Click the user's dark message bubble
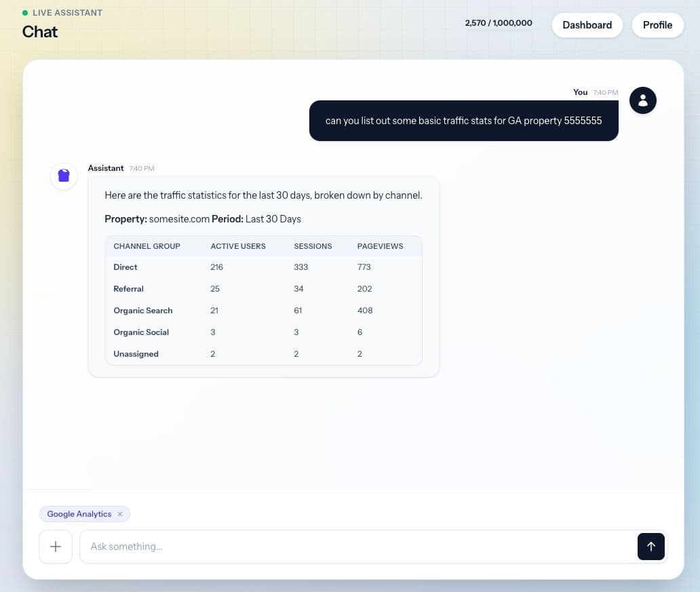Screen dimensions: 700x592 464,120
